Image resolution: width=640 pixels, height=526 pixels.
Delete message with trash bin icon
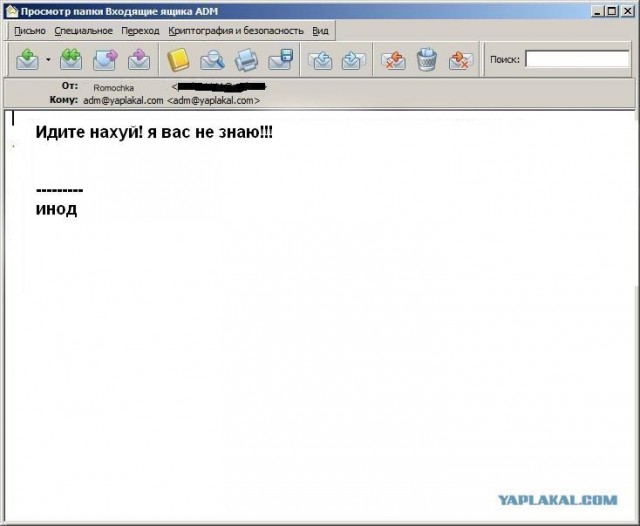(427, 60)
